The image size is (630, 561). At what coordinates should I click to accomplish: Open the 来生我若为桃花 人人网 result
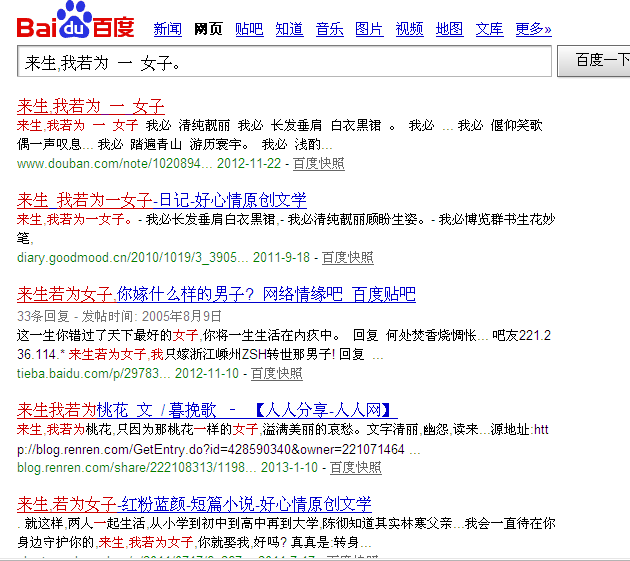[207, 410]
